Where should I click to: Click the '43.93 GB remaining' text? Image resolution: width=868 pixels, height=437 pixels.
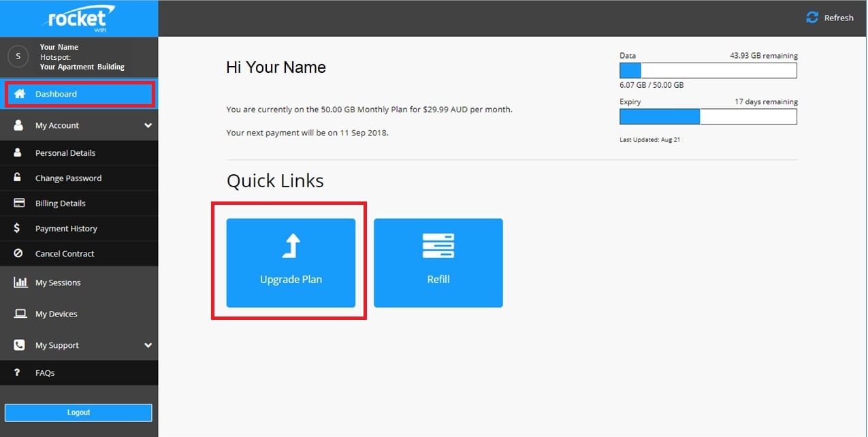764,56
